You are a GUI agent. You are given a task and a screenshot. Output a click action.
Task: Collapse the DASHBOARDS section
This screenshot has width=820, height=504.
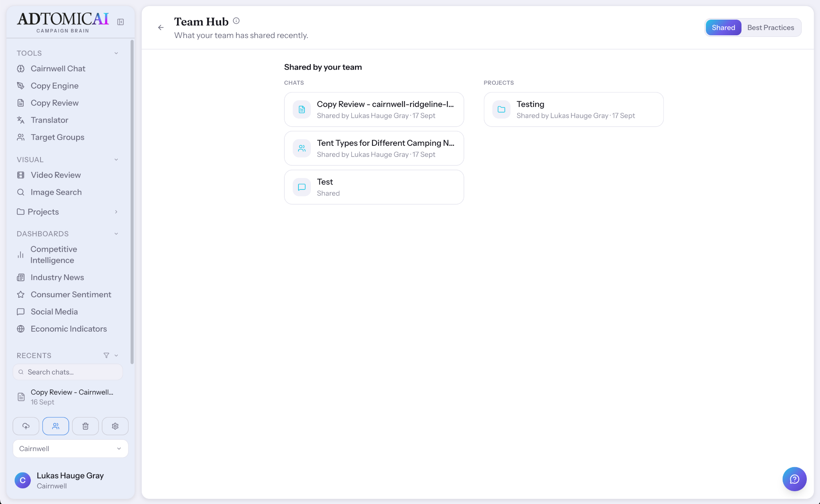pyautogui.click(x=116, y=234)
